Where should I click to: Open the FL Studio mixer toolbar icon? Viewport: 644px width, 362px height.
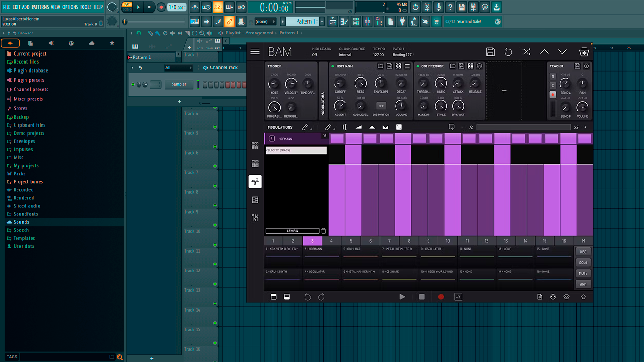click(x=367, y=22)
